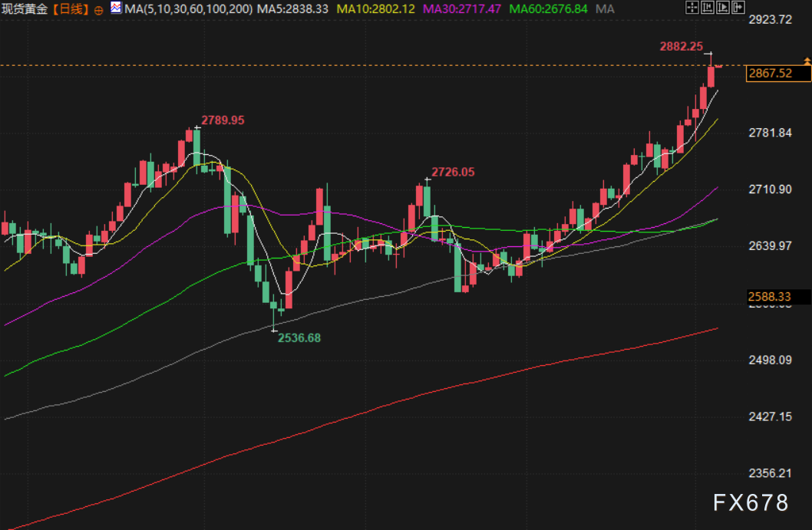Viewport: 812px width, 530px height.
Task: Click the 2882.25 high price marker
Action: [681, 46]
